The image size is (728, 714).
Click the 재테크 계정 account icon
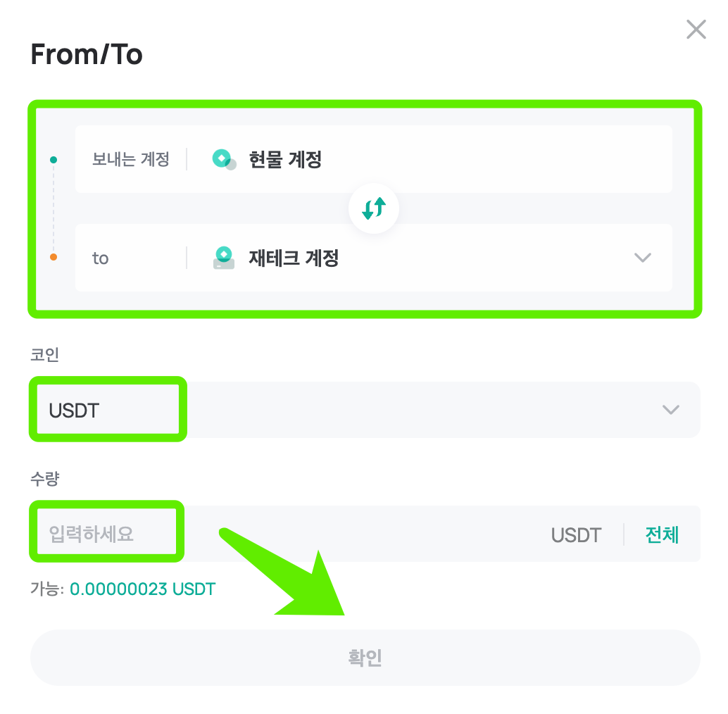(x=224, y=258)
